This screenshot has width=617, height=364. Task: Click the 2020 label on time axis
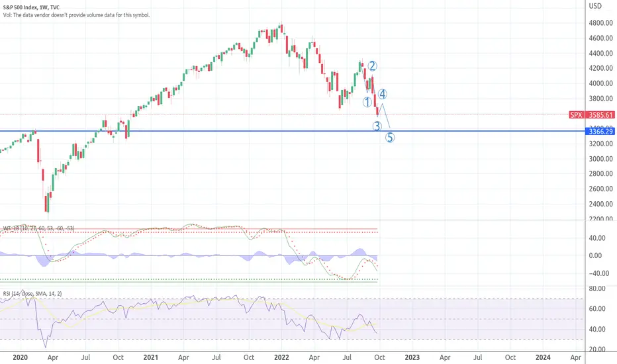tap(20, 357)
